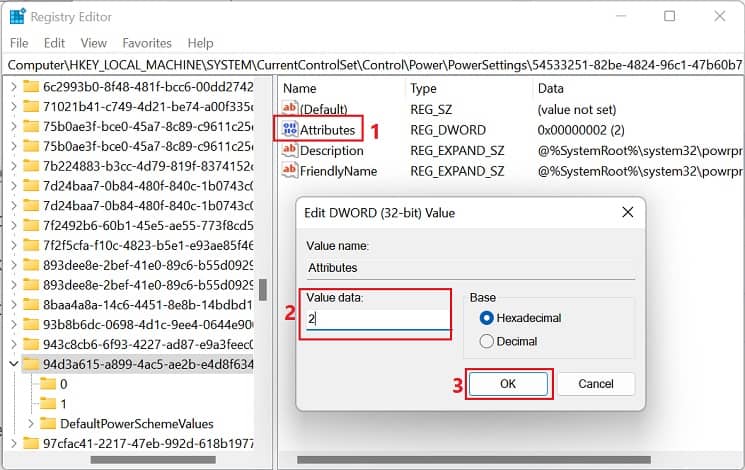Screen dimensions: 745x470
Task: Click folder icon of key 7f2492b6-60b1-45e5
Action: coord(31,225)
